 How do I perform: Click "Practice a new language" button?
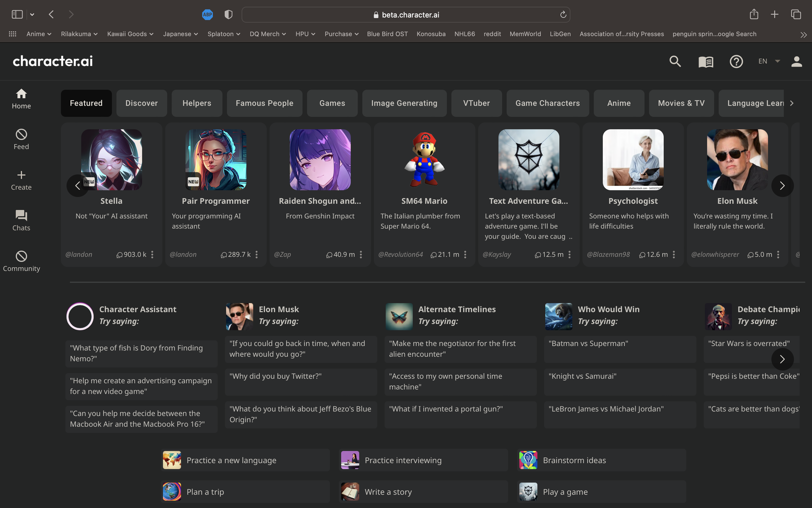pyautogui.click(x=245, y=460)
